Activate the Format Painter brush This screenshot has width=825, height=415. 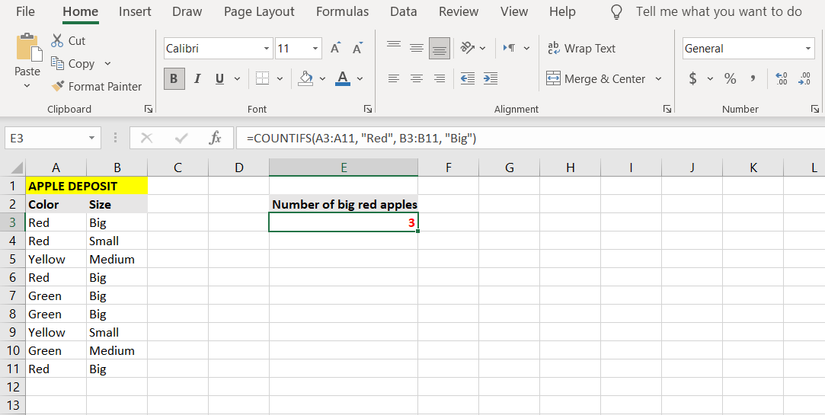pos(57,86)
